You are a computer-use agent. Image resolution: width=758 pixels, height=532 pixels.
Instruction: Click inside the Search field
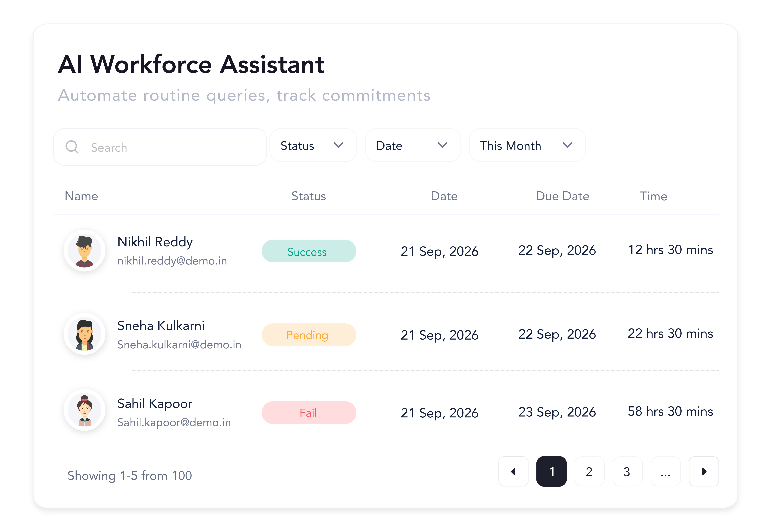pos(172,147)
